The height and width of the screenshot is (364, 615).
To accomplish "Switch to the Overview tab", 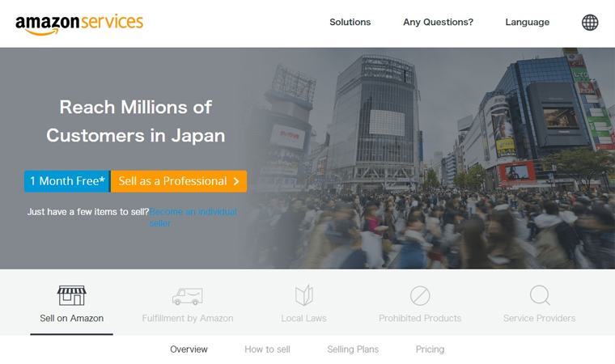I will pyautogui.click(x=189, y=349).
